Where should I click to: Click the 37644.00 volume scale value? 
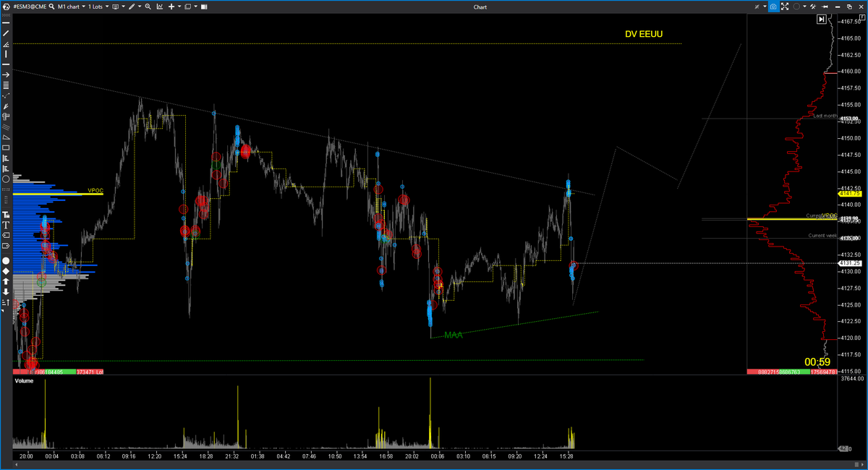[853, 379]
